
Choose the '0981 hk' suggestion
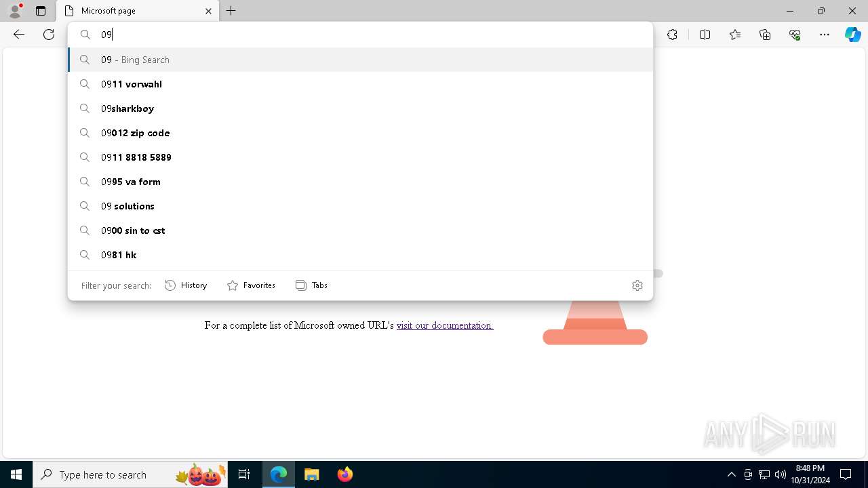pos(360,255)
